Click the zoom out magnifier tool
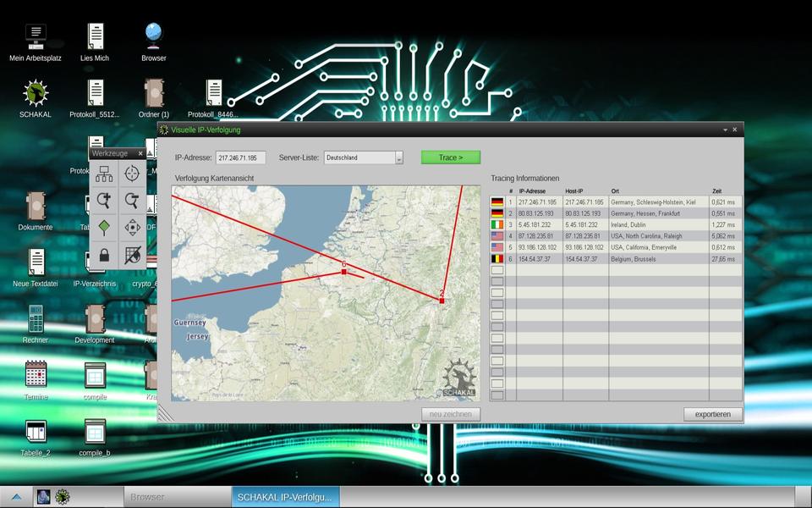 tap(132, 201)
